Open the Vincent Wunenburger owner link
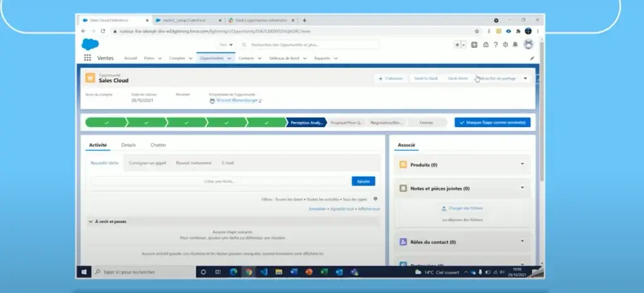 click(x=236, y=100)
